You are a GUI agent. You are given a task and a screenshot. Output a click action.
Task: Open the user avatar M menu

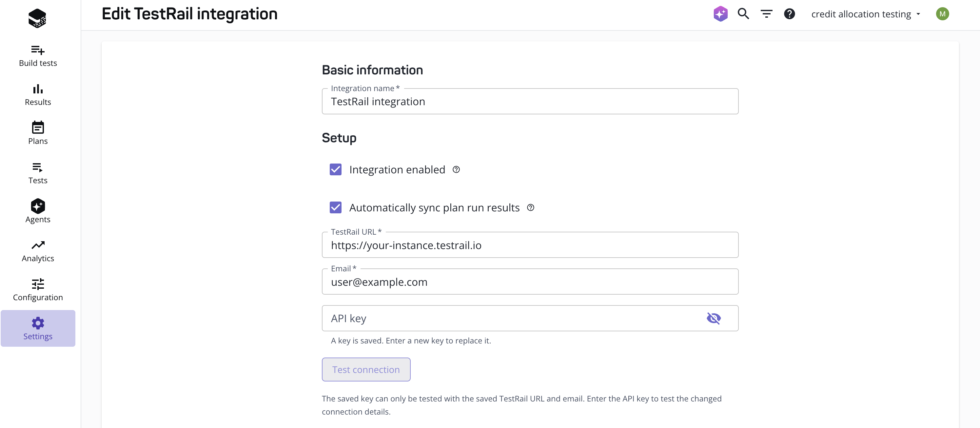(942, 14)
